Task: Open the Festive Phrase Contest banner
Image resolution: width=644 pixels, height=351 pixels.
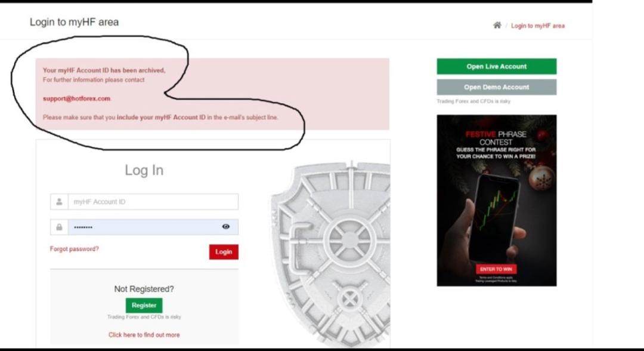Action: tap(497, 201)
